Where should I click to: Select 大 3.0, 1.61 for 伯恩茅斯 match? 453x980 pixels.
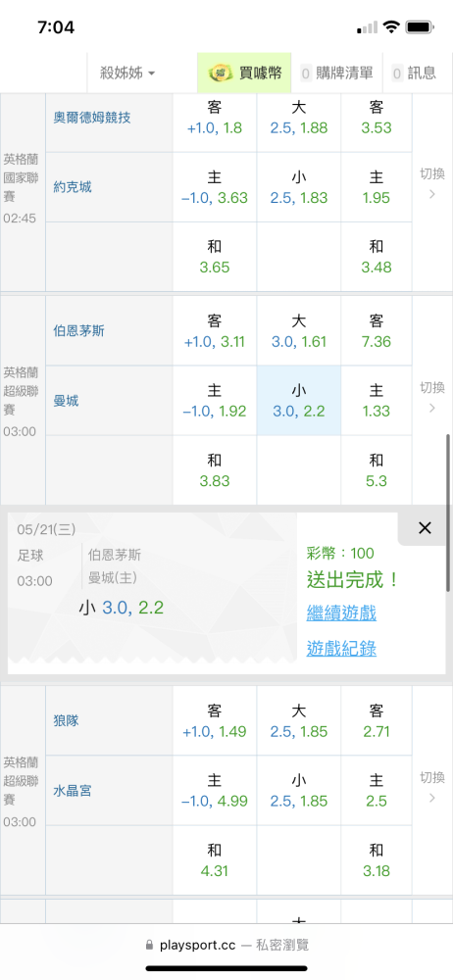pyautogui.click(x=298, y=330)
